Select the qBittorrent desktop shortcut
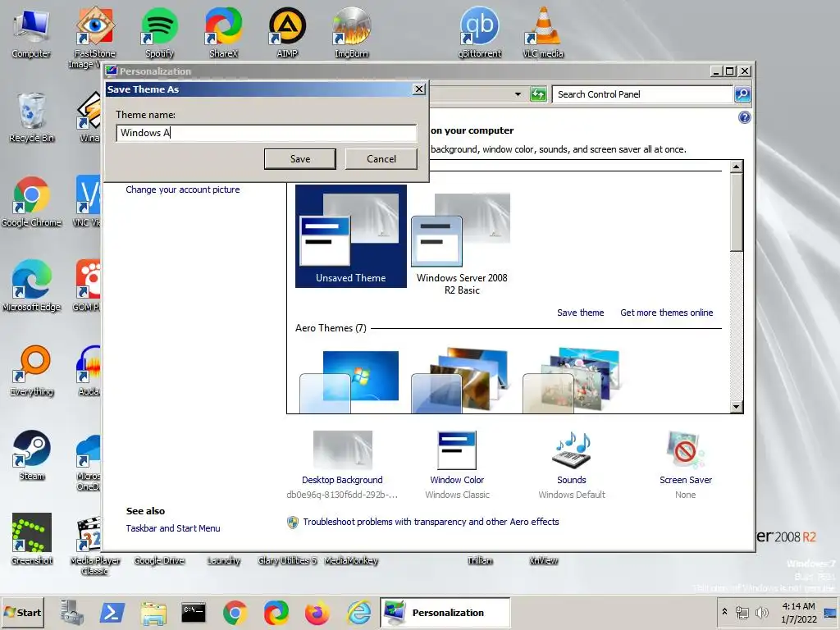Screen dimensions: 840x630 (479, 33)
